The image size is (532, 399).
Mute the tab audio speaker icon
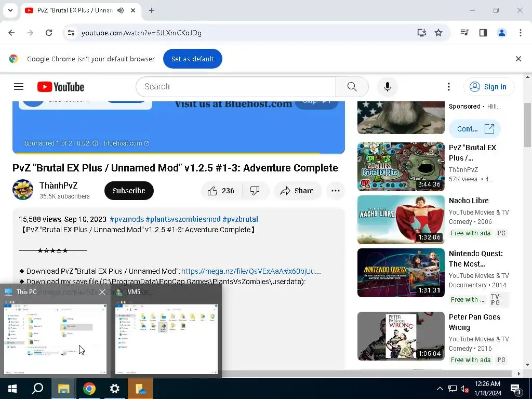121,10
